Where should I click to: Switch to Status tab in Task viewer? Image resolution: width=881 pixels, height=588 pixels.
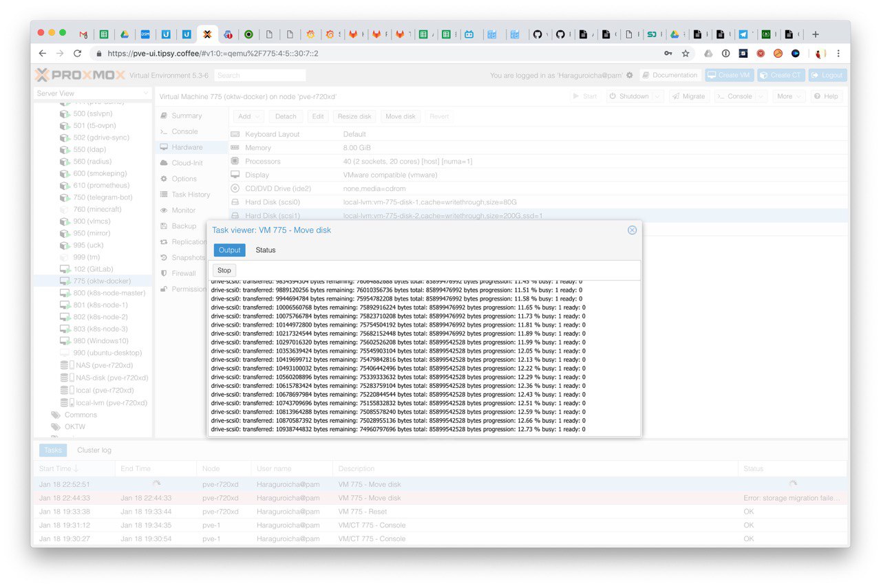(266, 250)
